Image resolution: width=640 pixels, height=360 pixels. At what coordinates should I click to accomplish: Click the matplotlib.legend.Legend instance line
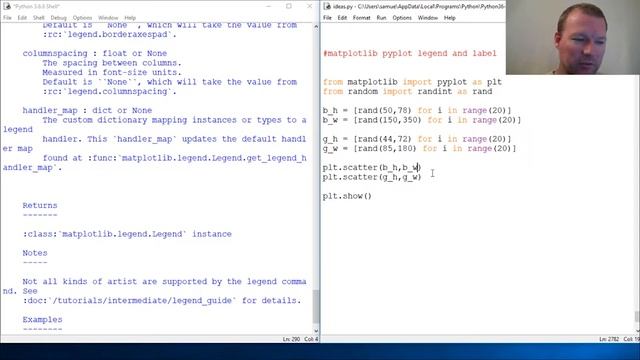127,234
